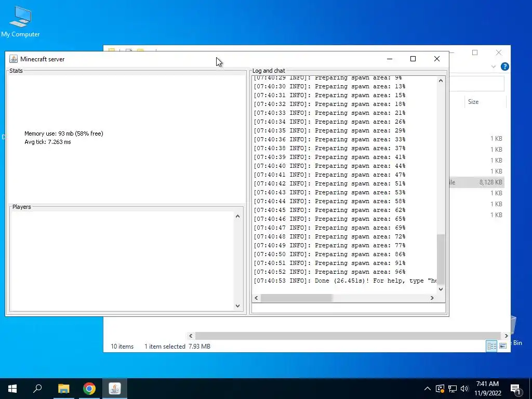This screenshot has height=399, width=532.
Task: Select the 8,128 KB file row
Action: (476, 182)
